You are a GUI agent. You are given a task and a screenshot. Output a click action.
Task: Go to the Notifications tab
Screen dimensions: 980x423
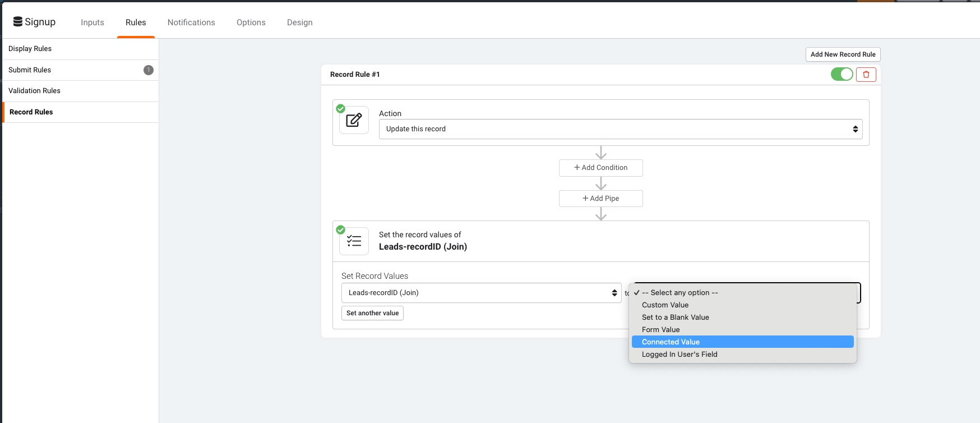click(191, 22)
